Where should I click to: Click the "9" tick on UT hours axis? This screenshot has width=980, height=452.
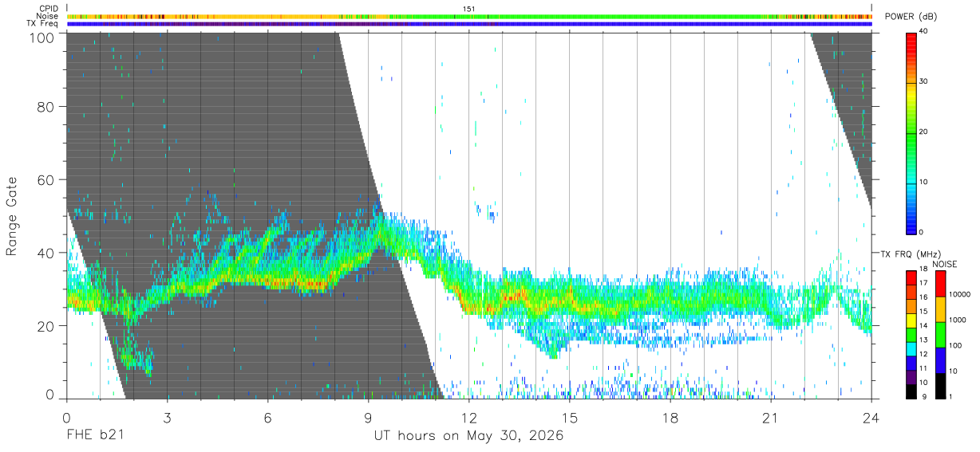pos(369,418)
